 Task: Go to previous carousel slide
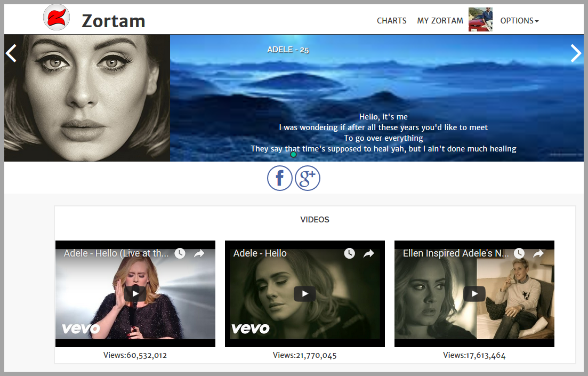[11, 53]
